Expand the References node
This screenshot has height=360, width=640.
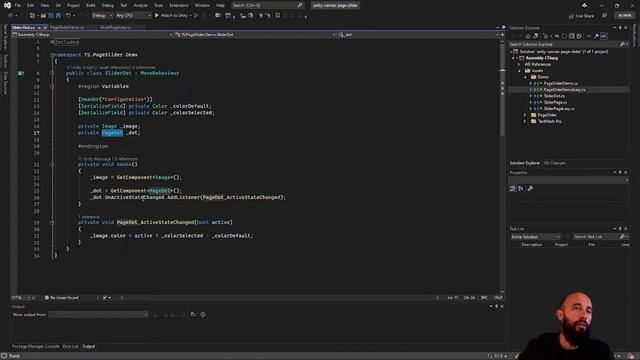519,64
